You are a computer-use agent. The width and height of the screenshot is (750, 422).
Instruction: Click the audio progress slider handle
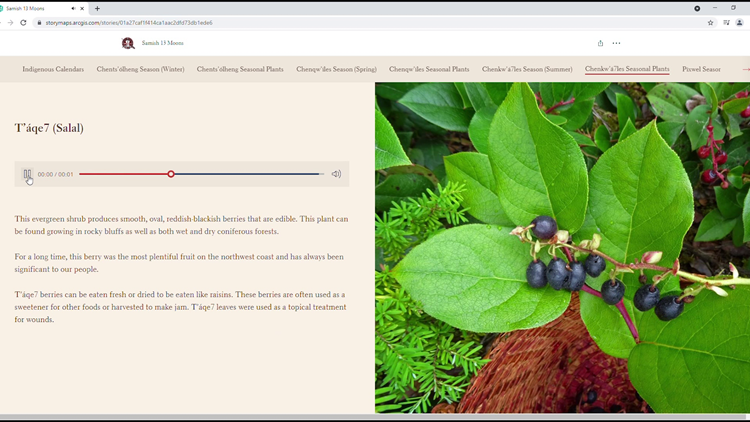(x=171, y=174)
